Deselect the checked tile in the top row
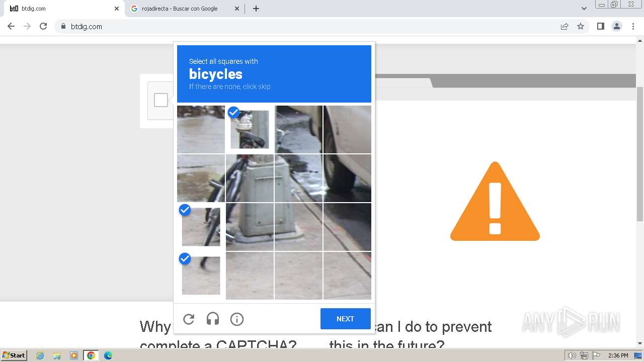This screenshot has width=644, height=362. [250, 129]
